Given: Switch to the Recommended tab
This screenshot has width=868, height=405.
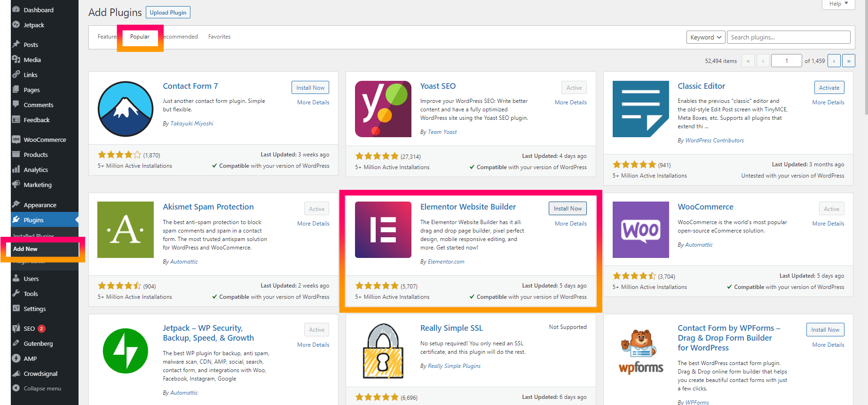Looking at the screenshot, I should 181,37.
